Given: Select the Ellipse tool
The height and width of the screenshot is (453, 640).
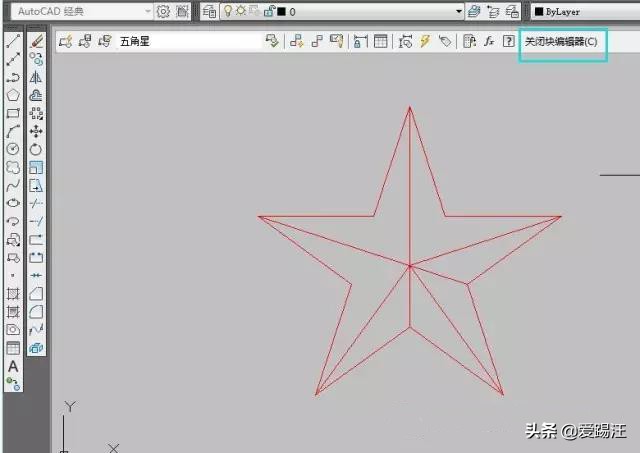Looking at the screenshot, I should pos(13,203).
